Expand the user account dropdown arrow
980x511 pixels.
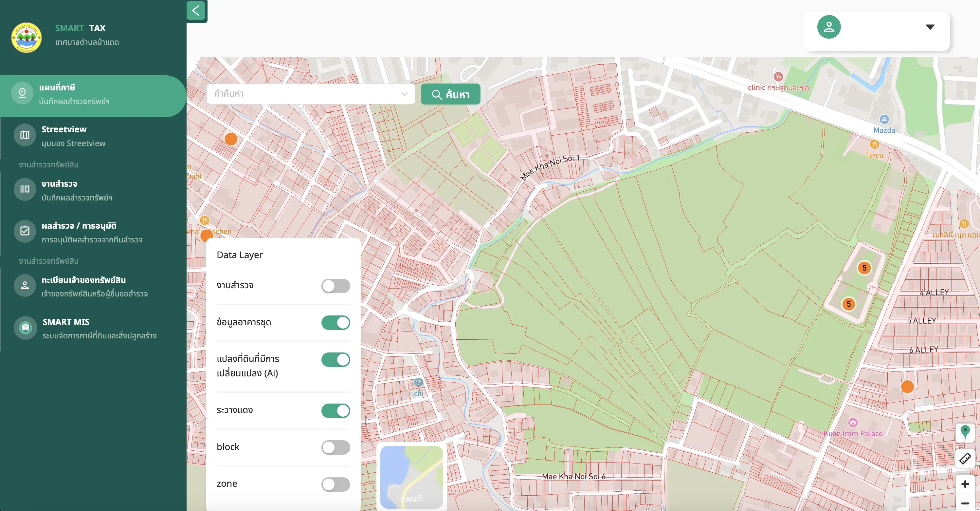[930, 27]
